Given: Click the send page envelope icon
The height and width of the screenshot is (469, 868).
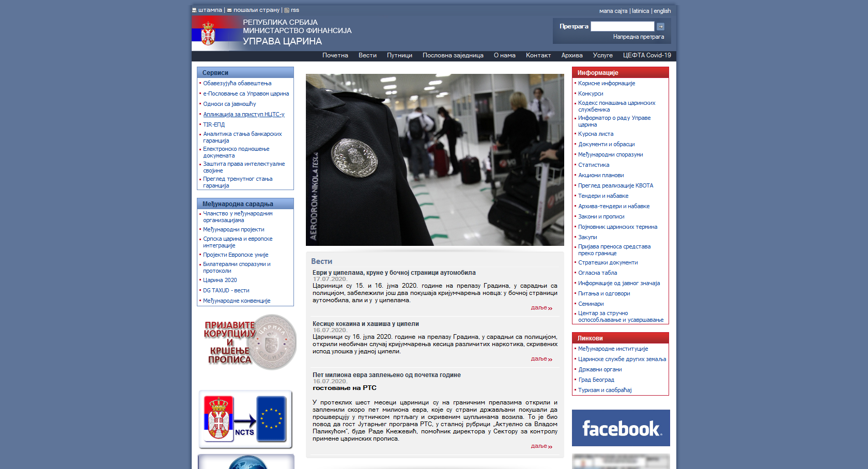Looking at the screenshot, I should 229,10.
